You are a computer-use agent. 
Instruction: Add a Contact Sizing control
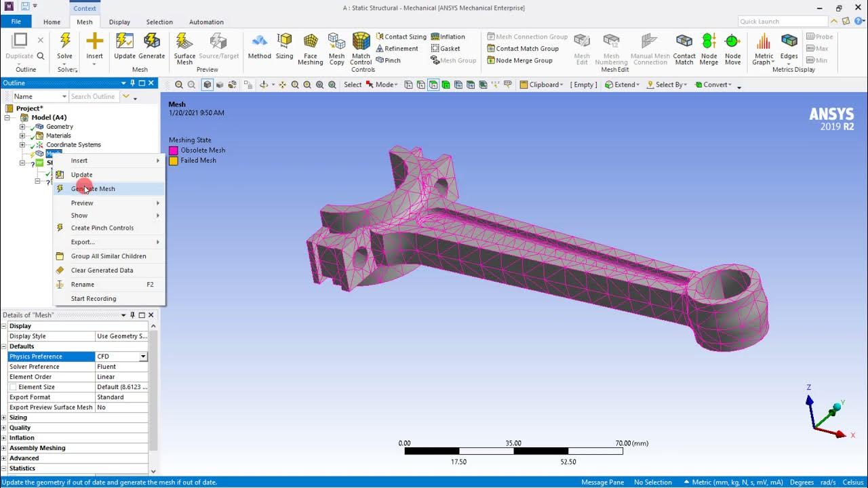(x=401, y=37)
